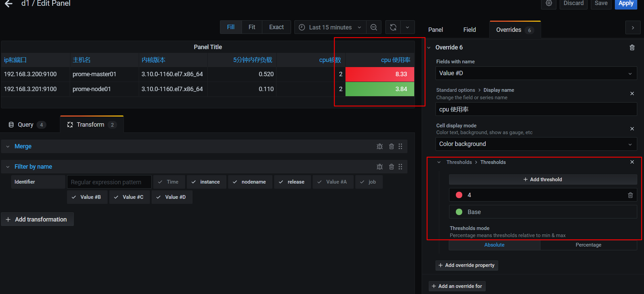Remove the Display name override property
Screen dimensions: 644x294
coord(632,93)
